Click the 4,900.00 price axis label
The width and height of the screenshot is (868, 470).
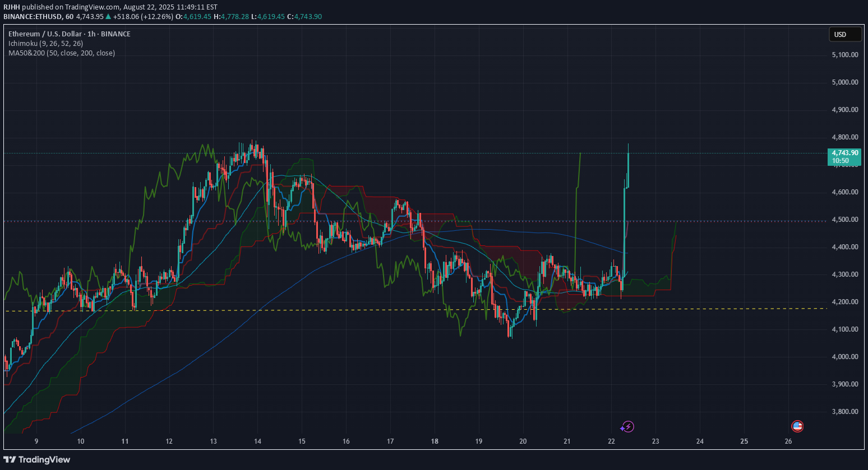[845, 110]
